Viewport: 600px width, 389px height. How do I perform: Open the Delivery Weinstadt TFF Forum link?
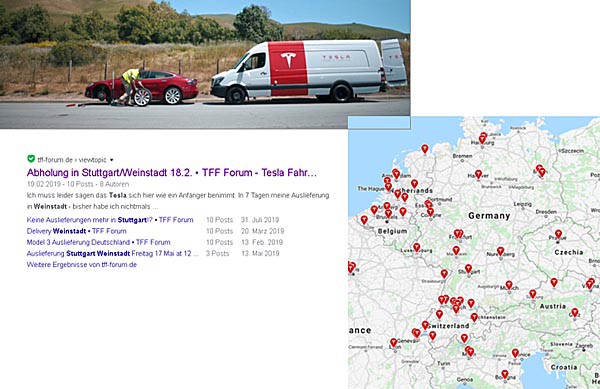(x=77, y=231)
